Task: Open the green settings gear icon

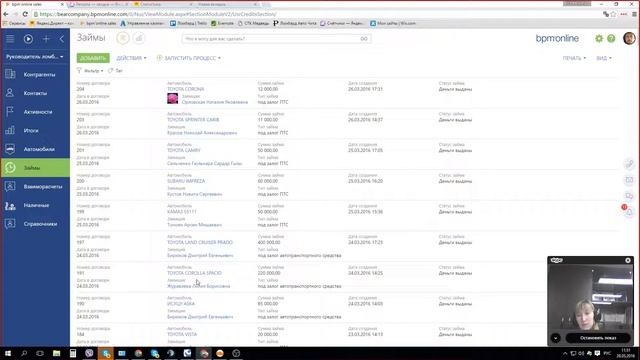Action: tap(599, 38)
